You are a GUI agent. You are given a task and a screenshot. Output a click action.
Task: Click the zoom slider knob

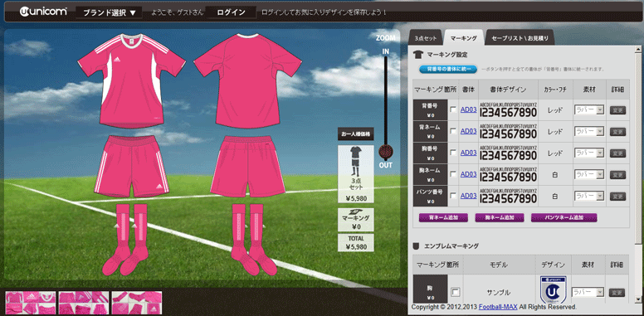click(x=385, y=153)
